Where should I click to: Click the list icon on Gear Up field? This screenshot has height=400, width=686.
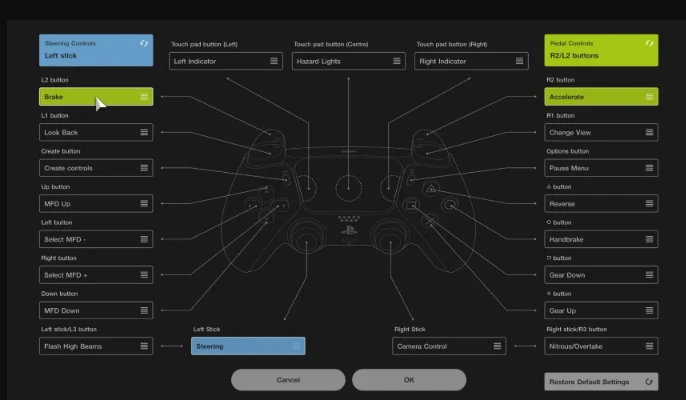649,311
